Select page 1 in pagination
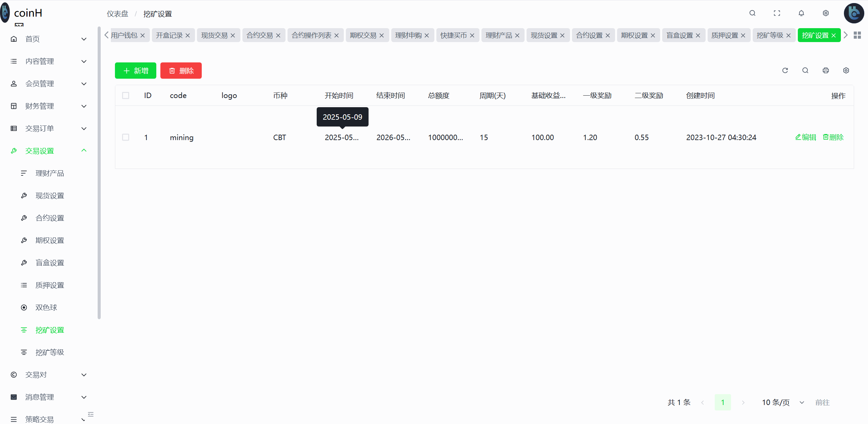 click(723, 402)
